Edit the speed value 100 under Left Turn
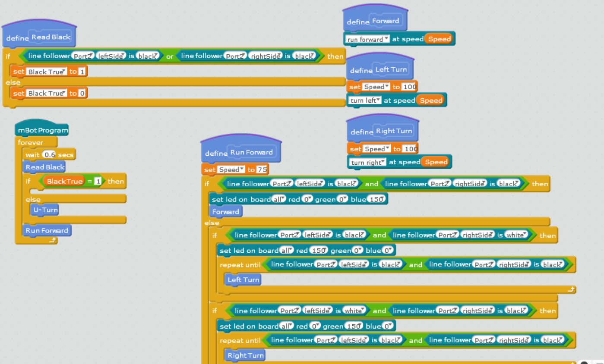This screenshot has height=364, width=604. (x=409, y=87)
